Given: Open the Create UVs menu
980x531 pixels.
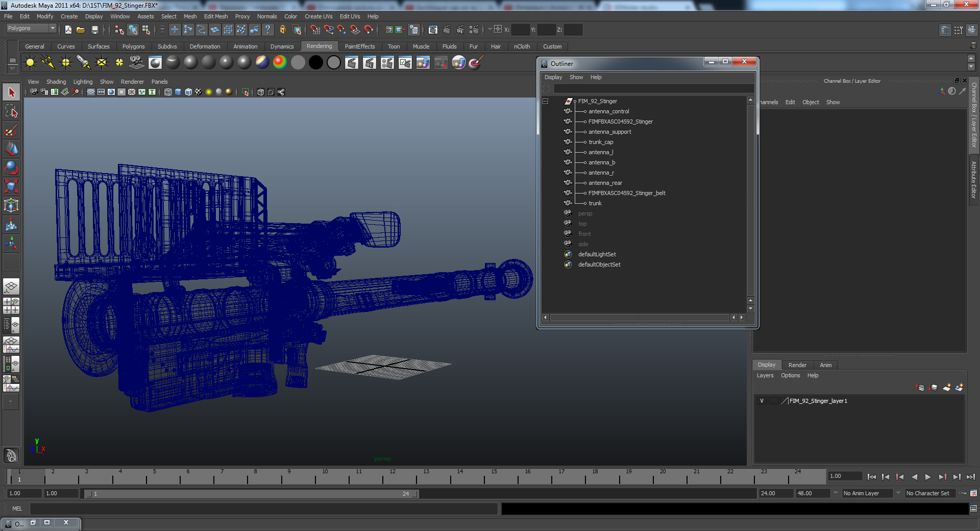Looking at the screenshot, I should 318,16.
